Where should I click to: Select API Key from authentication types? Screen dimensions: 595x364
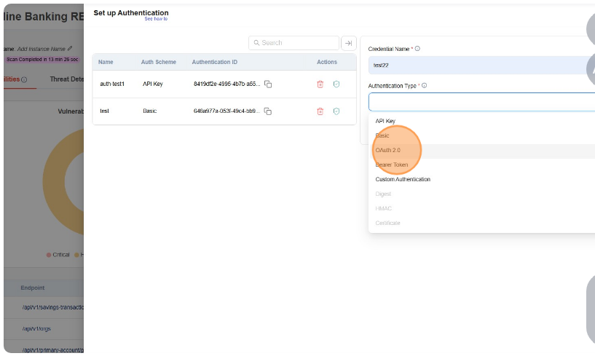[385, 122]
